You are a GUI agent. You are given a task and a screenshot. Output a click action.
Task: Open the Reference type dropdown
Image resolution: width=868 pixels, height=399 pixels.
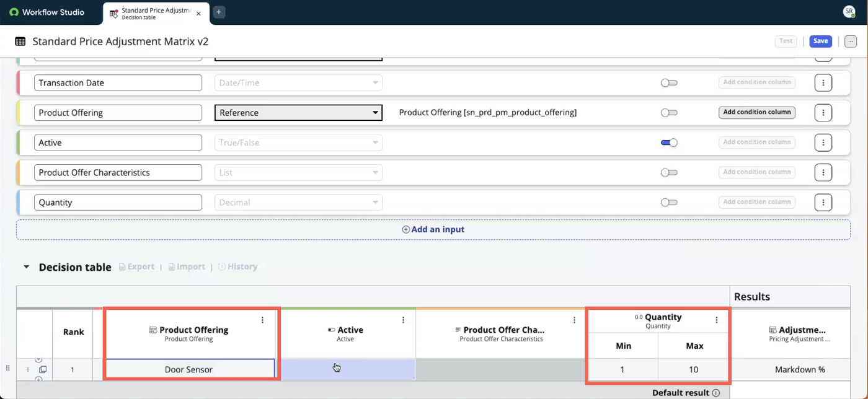tap(298, 113)
